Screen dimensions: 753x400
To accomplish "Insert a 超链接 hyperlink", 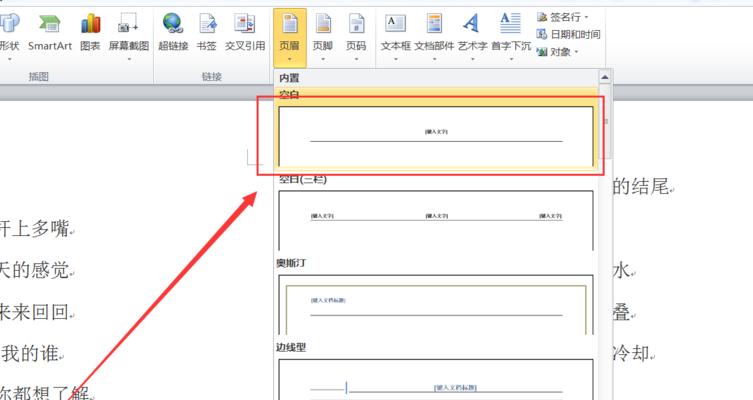I will (x=173, y=34).
